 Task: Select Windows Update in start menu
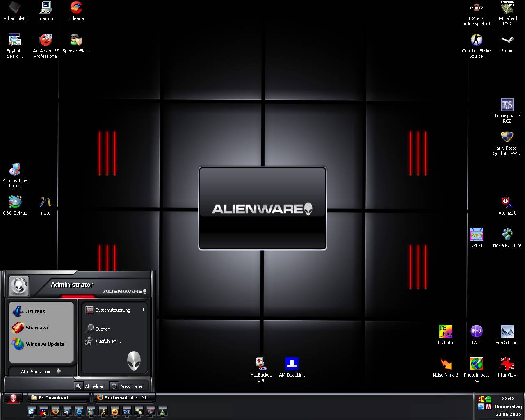tap(41, 344)
